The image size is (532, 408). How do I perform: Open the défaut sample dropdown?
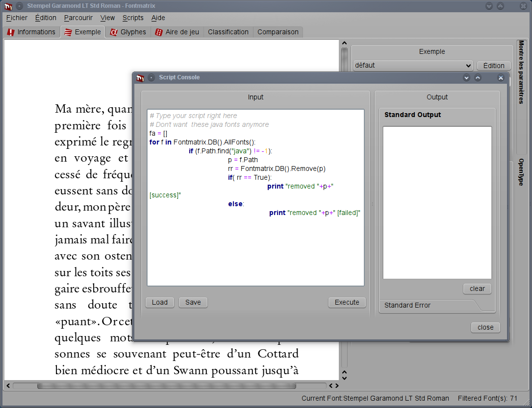pyautogui.click(x=413, y=66)
